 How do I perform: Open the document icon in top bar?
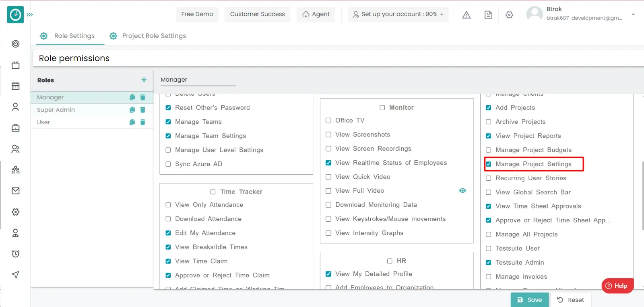(x=488, y=15)
